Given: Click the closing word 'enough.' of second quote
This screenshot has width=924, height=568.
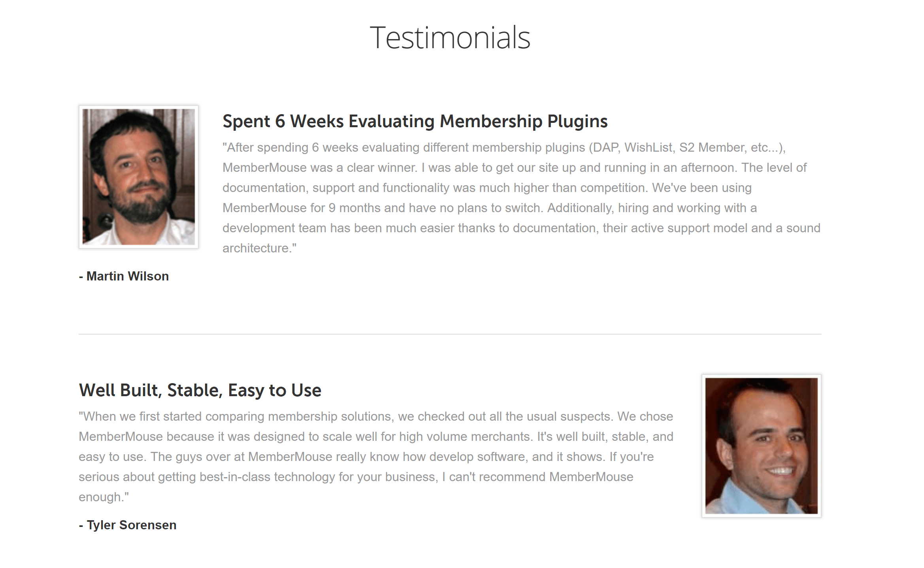Looking at the screenshot, I should click(x=104, y=497).
